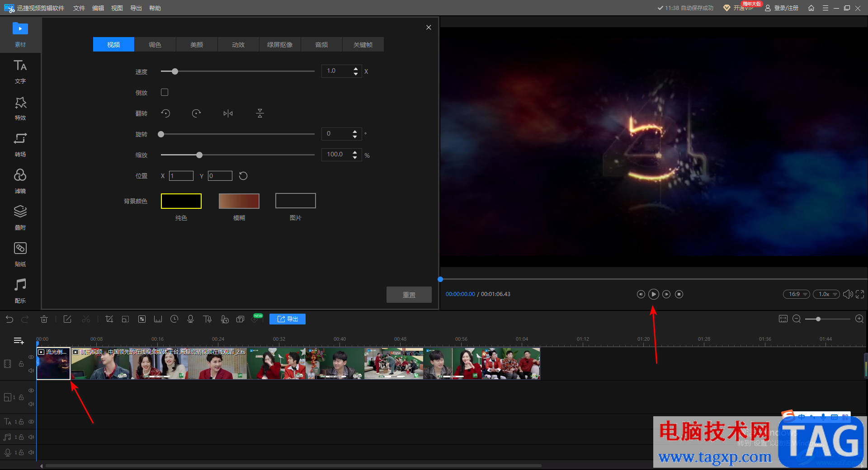Enable the 倒放 reverse checkbox

(165, 92)
